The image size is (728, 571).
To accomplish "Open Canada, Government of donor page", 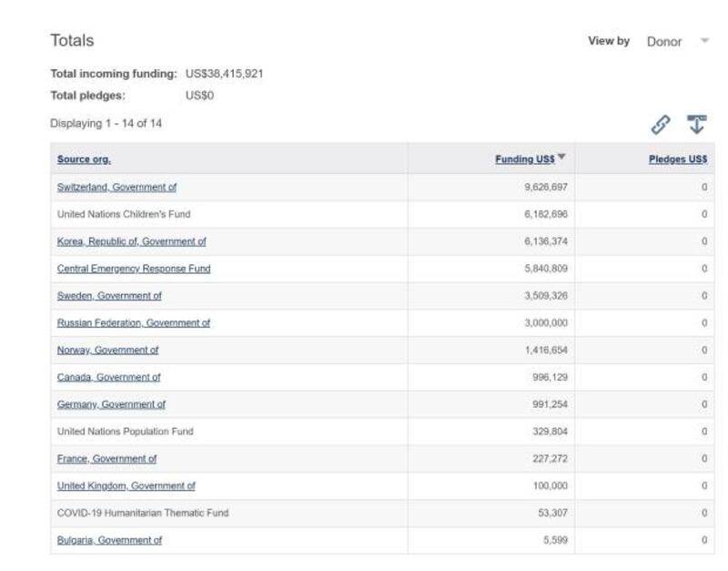I will coord(108,377).
